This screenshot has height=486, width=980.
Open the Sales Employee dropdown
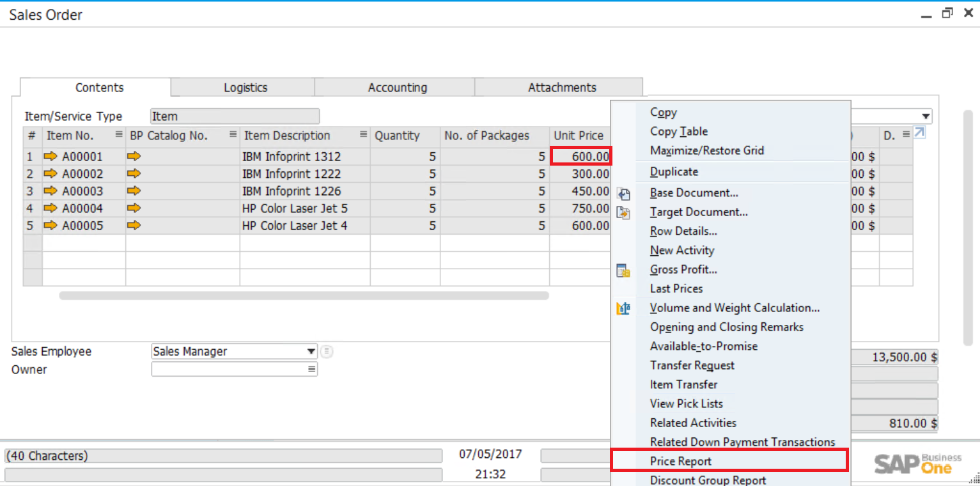[x=311, y=352]
